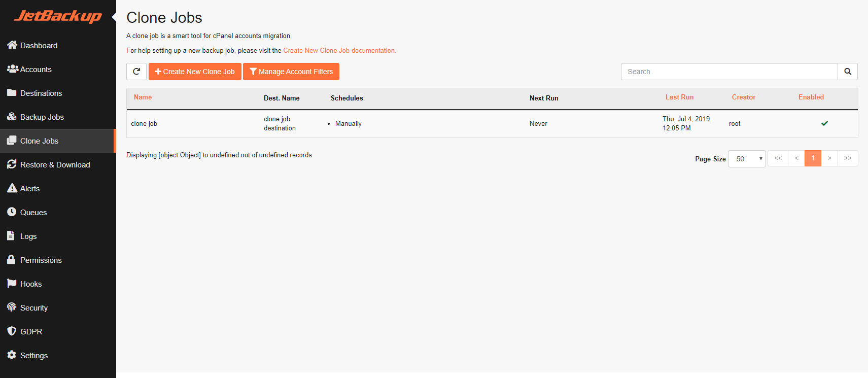868x378 pixels.
Task: Click the Queues clock icon
Action: click(12, 212)
